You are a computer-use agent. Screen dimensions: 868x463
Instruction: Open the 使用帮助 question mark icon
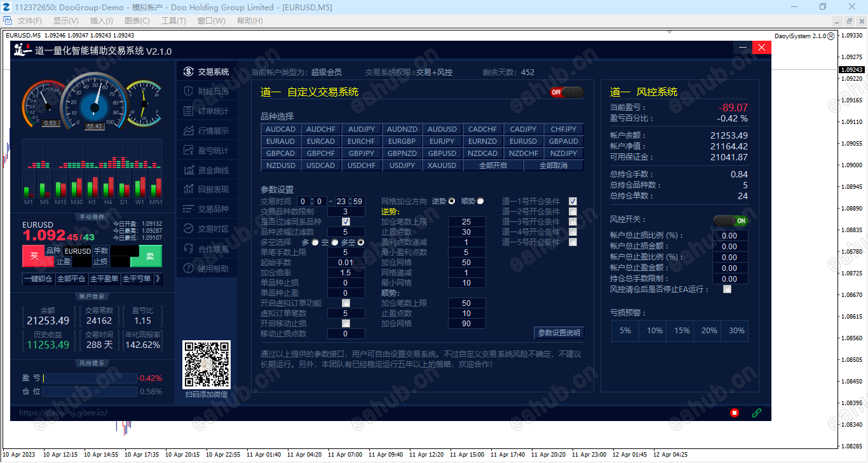click(x=188, y=268)
